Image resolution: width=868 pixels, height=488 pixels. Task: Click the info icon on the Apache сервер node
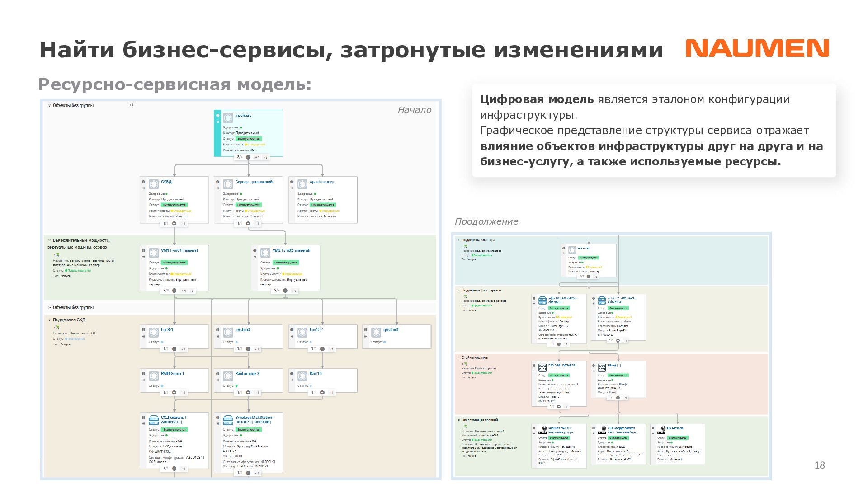(x=292, y=182)
